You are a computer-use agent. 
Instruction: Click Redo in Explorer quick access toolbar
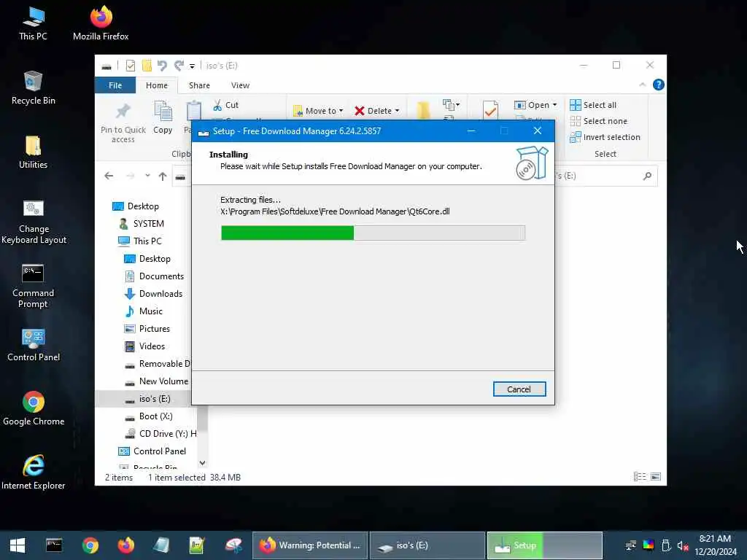(x=179, y=66)
